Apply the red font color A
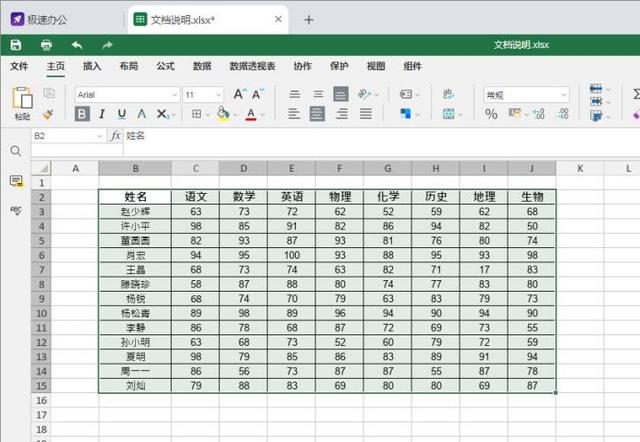The width and height of the screenshot is (640, 442). (x=251, y=114)
